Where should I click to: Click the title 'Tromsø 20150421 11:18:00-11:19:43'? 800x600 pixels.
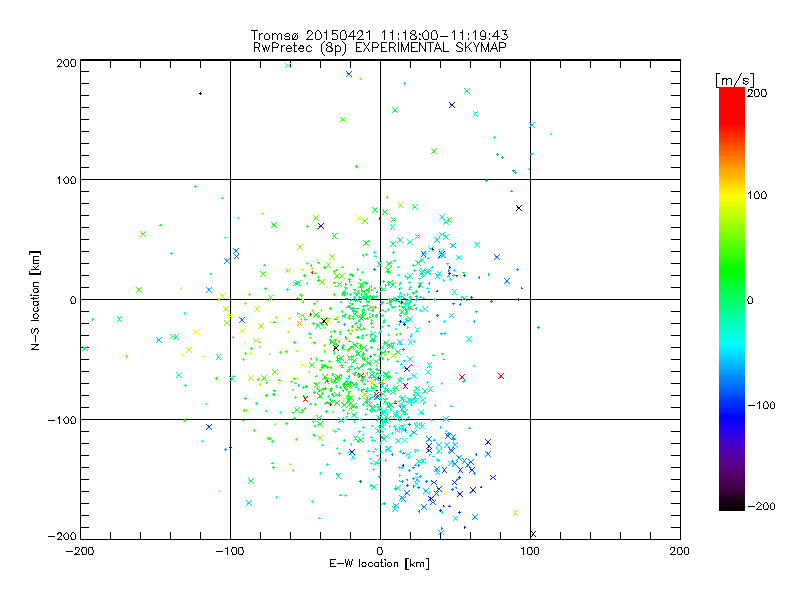pos(379,35)
